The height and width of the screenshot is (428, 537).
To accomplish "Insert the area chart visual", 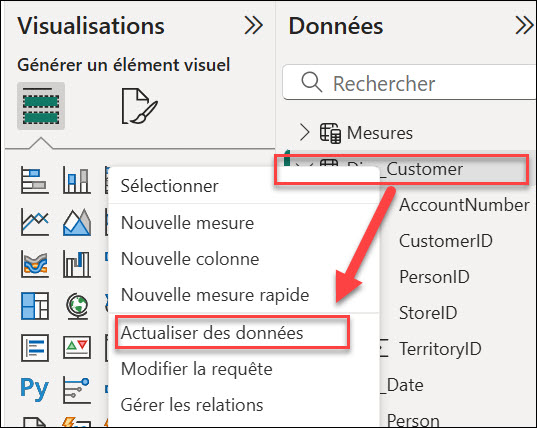I will [x=77, y=222].
